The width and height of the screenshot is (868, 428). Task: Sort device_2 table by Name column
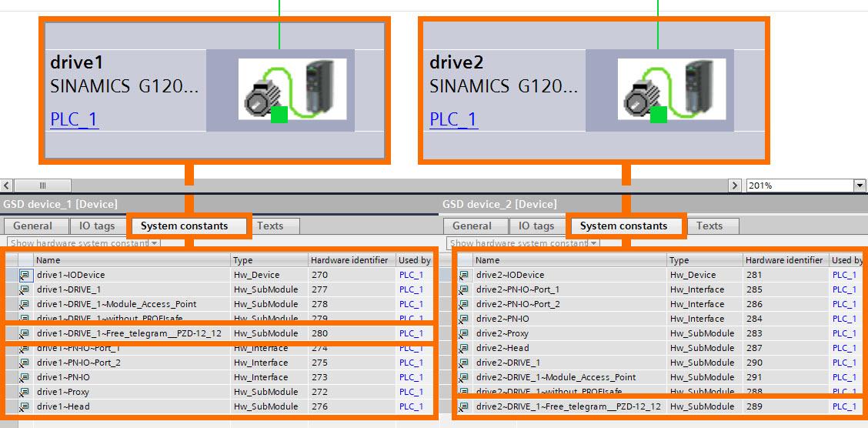(569, 260)
